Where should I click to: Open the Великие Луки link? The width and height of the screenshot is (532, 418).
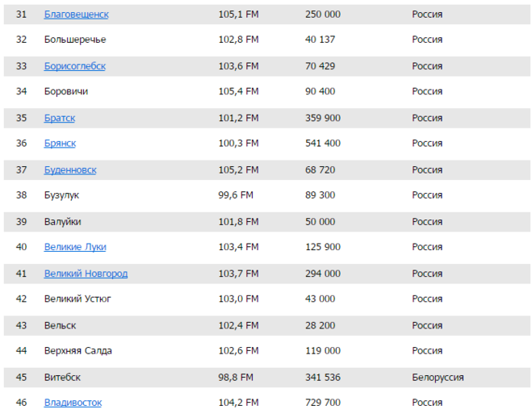pyautogui.click(x=75, y=247)
